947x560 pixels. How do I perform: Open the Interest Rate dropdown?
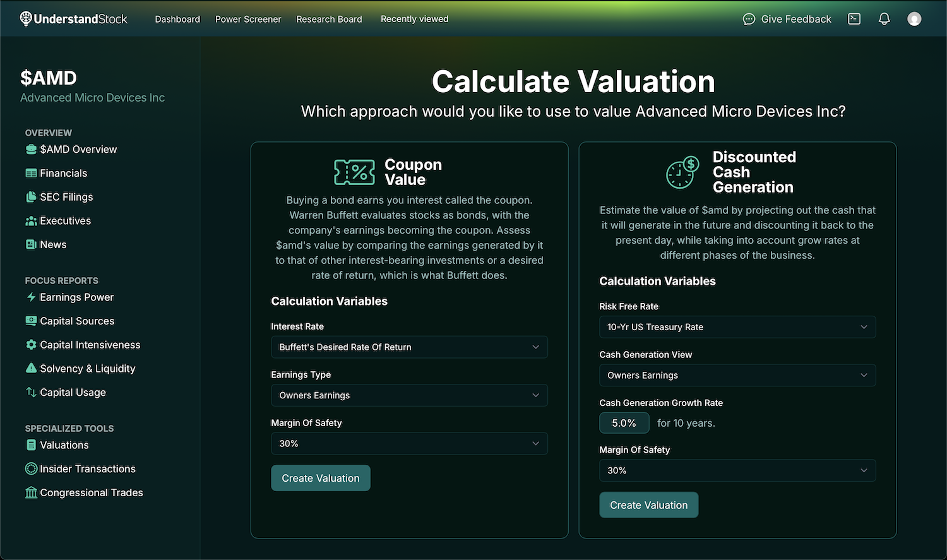coord(409,347)
